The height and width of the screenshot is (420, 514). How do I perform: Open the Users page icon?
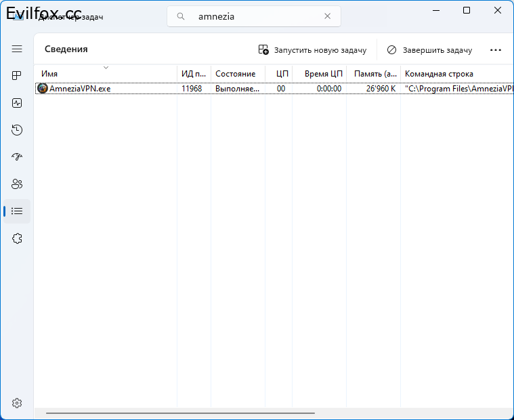17,184
